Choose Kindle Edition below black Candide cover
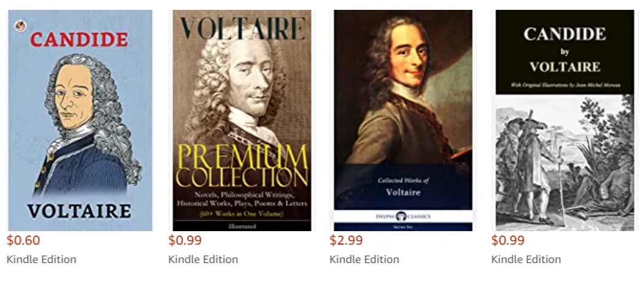 tap(526, 259)
